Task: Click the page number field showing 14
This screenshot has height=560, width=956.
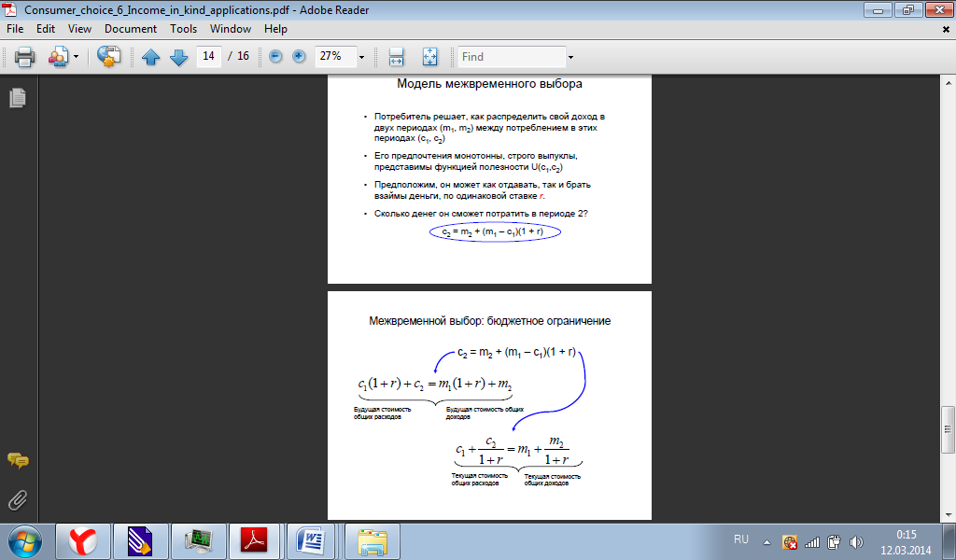Action: click(x=208, y=56)
